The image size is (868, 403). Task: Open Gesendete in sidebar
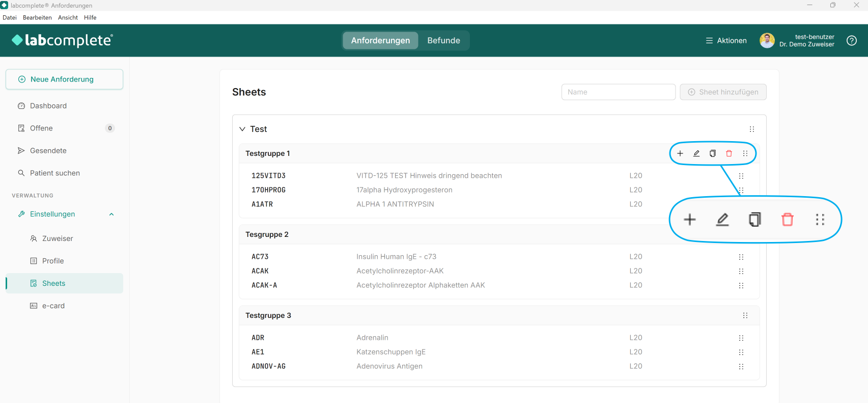(64, 151)
